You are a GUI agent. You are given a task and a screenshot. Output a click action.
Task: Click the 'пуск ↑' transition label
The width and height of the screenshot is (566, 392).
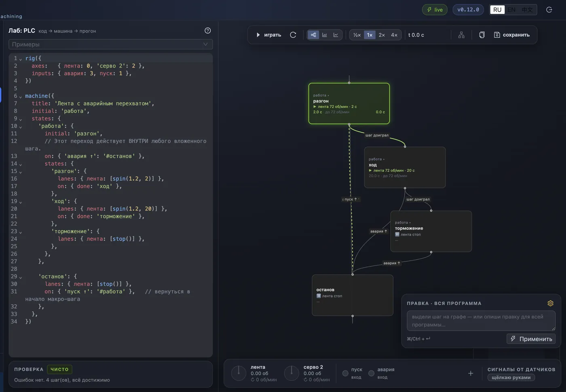point(351,199)
